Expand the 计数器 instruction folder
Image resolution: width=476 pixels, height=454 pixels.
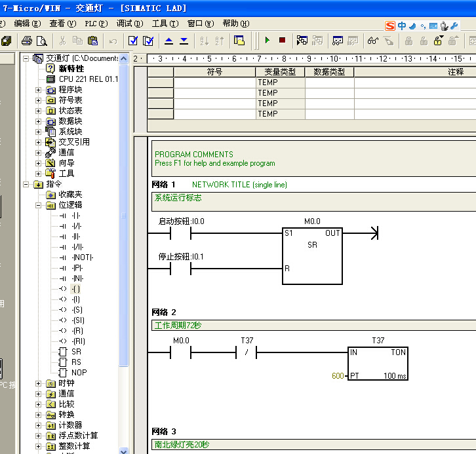coord(38,425)
